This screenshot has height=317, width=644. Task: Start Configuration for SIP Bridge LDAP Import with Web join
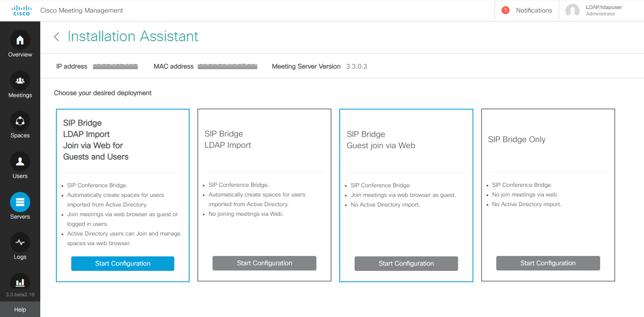123,264
